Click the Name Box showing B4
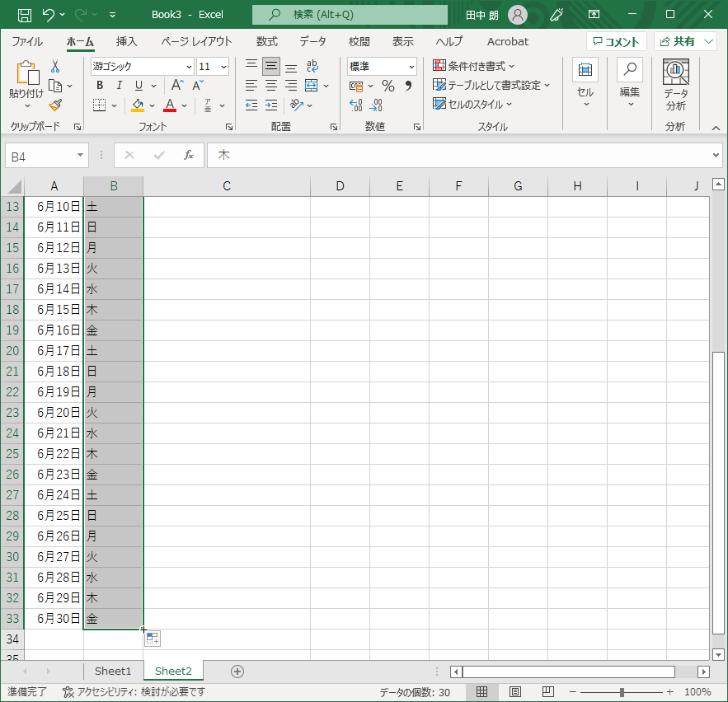The width and height of the screenshot is (728, 702). [40, 156]
